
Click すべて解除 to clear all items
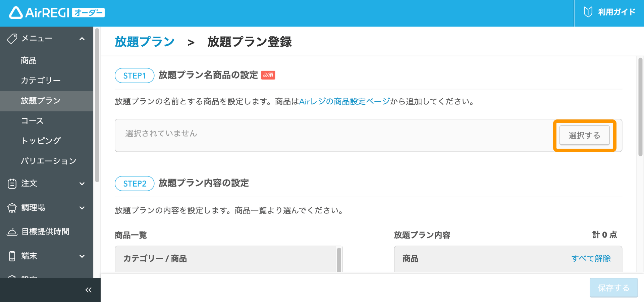coord(591,258)
